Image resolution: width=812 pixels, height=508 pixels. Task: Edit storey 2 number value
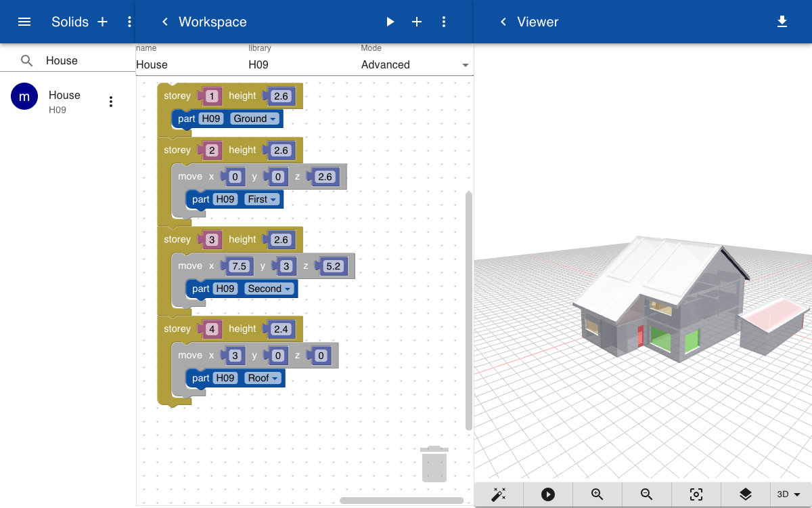[x=212, y=150]
